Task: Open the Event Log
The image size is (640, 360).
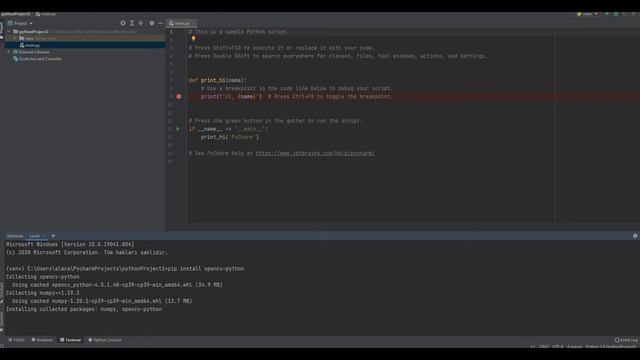Action: 626,340
